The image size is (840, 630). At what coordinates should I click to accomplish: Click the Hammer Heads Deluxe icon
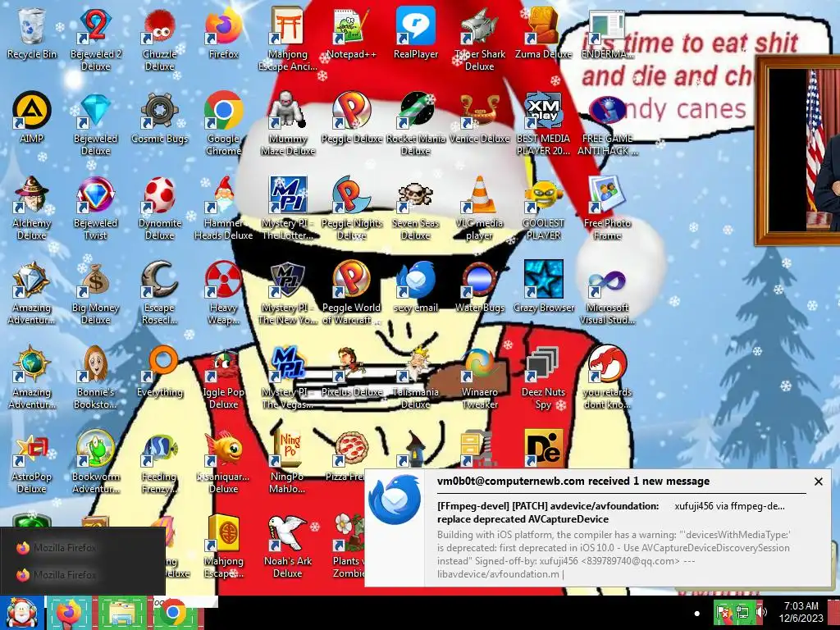coord(223,208)
